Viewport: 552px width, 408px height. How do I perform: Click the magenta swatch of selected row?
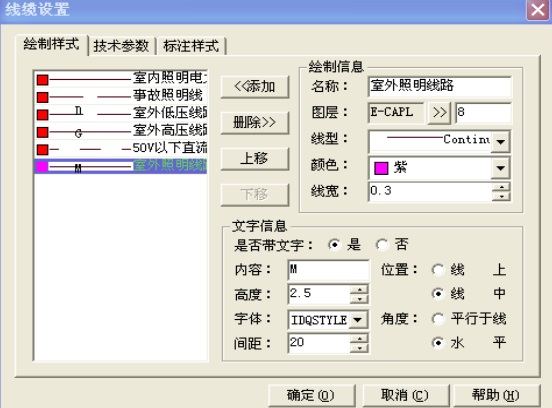click(x=42, y=167)
